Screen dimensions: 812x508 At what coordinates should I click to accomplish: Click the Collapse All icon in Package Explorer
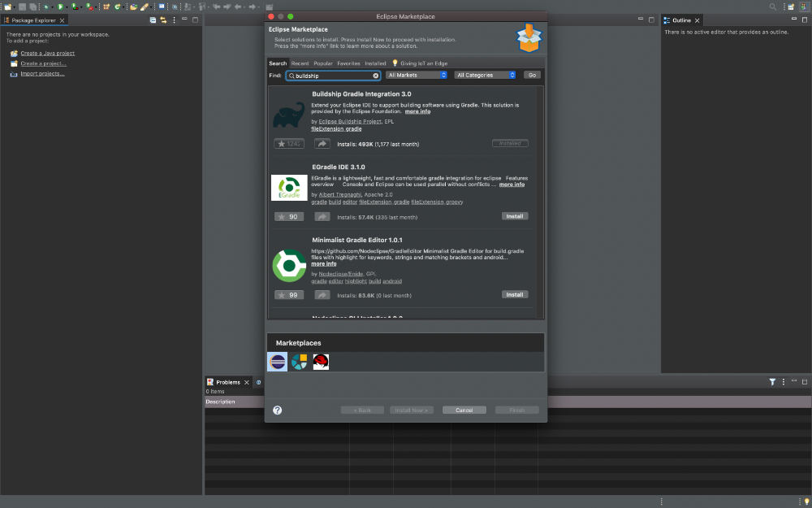(153, 20)
